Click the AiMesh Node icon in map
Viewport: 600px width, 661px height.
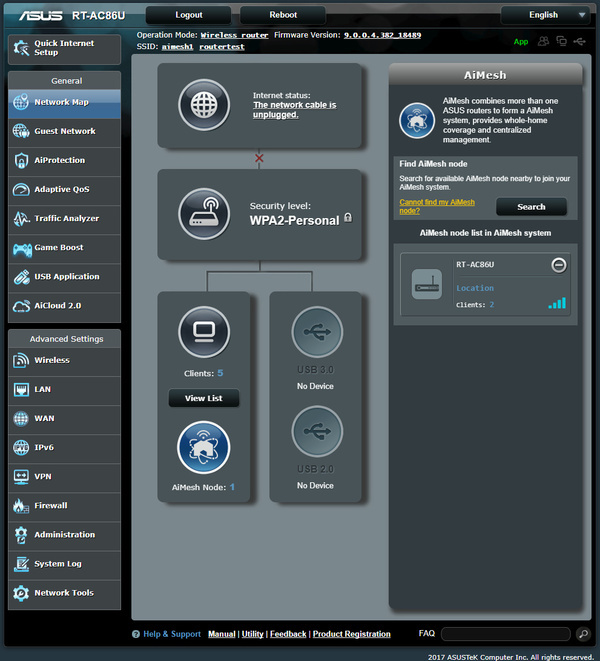(204, 447)
